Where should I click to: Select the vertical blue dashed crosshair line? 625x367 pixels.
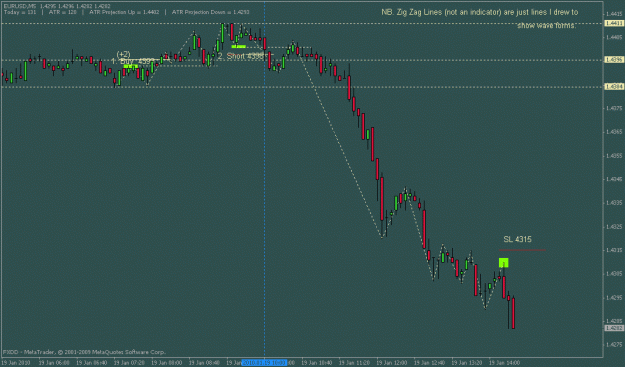click(265, 179)
